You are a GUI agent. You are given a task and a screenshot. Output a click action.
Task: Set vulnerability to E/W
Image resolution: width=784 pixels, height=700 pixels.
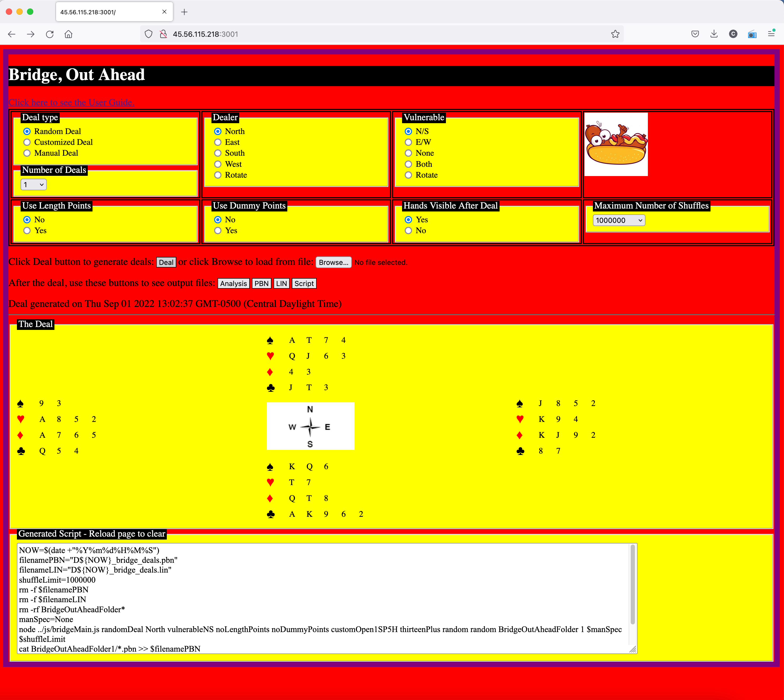click(x=408, y=142)
